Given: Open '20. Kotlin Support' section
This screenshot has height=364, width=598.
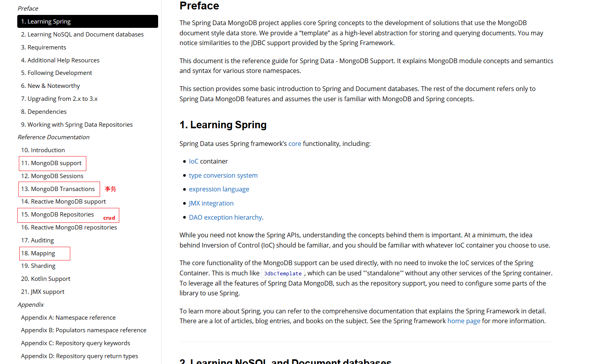Looking at the screenshot, I should pos(46,278).
